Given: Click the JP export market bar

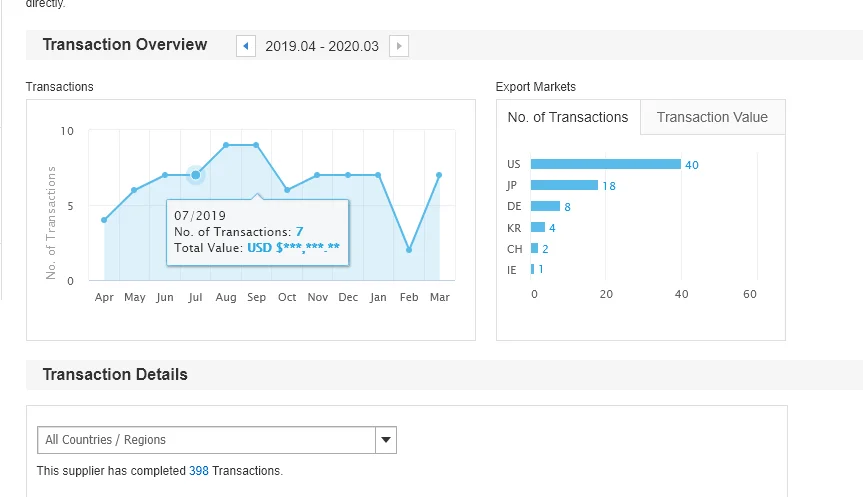Looking at the screenshot, I should (564, 185).
